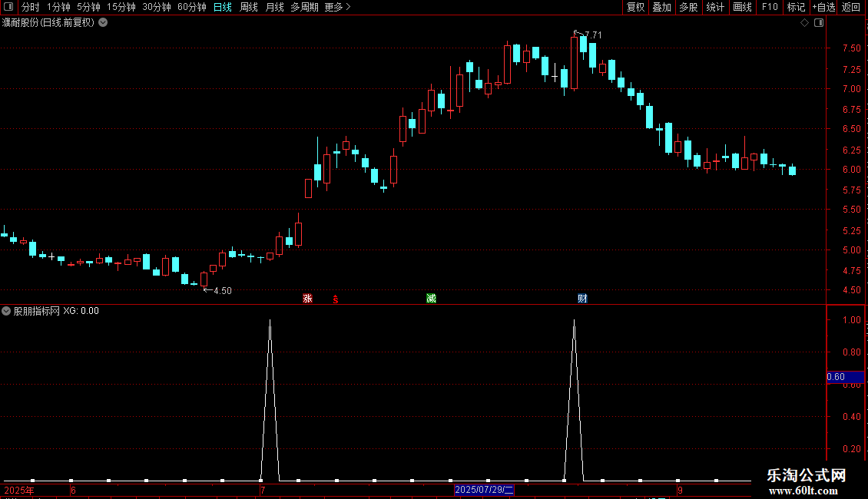This screenshot has height=499, width=868.
Task: Click the red $ event marker
Action: pos(336,299)
